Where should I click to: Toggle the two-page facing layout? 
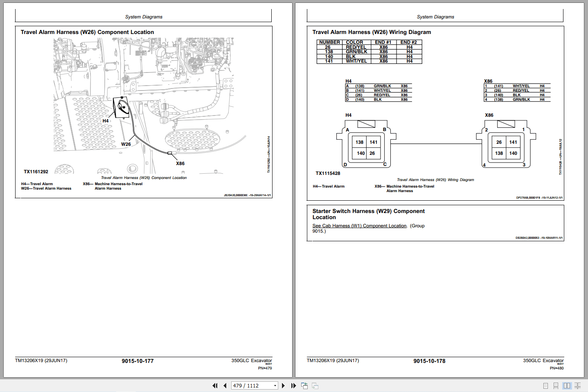(567, 385)
